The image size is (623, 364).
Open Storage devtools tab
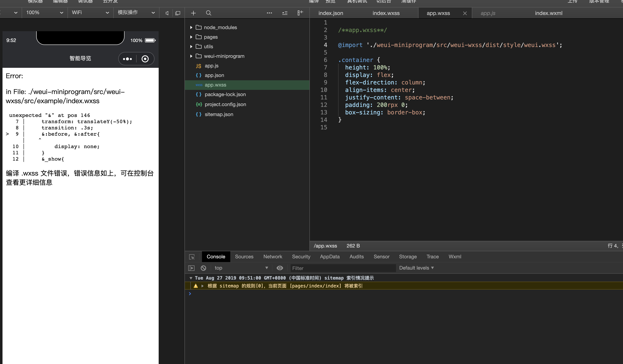[x=408, y=257]
